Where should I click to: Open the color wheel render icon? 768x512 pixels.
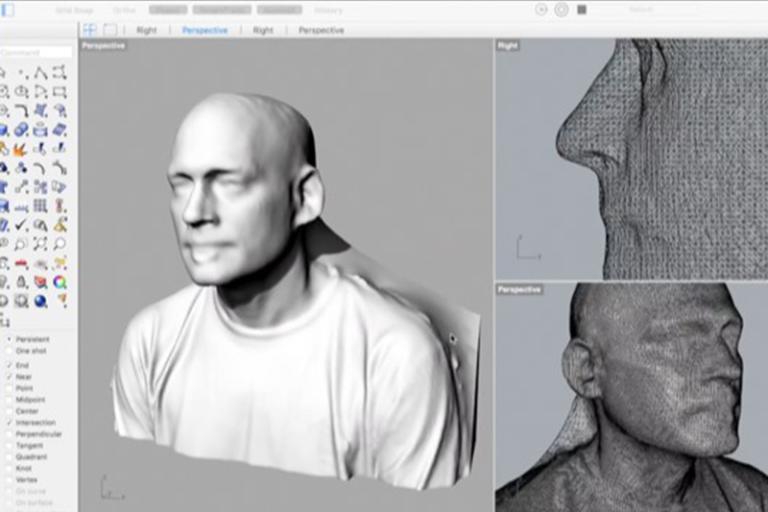(x=60, y=282)
